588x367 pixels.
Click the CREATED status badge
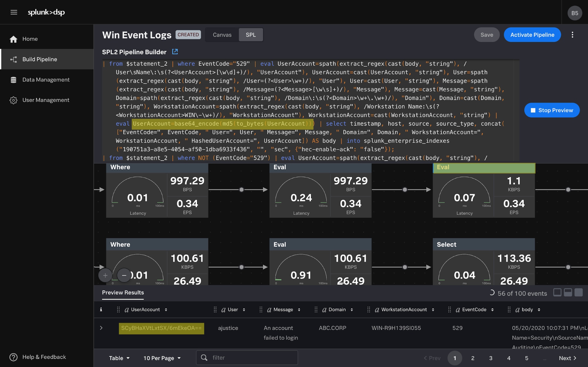click(x=188, y=35)
